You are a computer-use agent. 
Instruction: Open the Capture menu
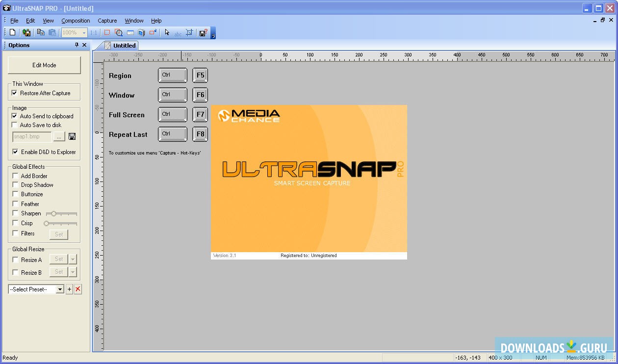107,21
